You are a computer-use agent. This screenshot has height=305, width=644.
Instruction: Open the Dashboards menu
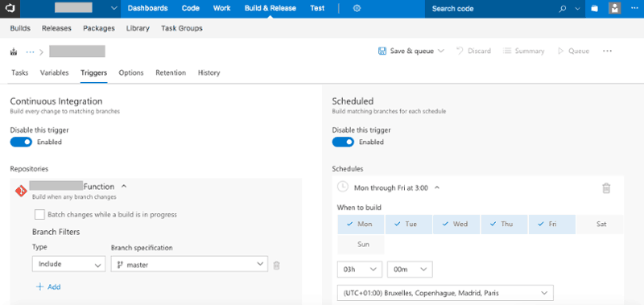(x=148, y=8)
